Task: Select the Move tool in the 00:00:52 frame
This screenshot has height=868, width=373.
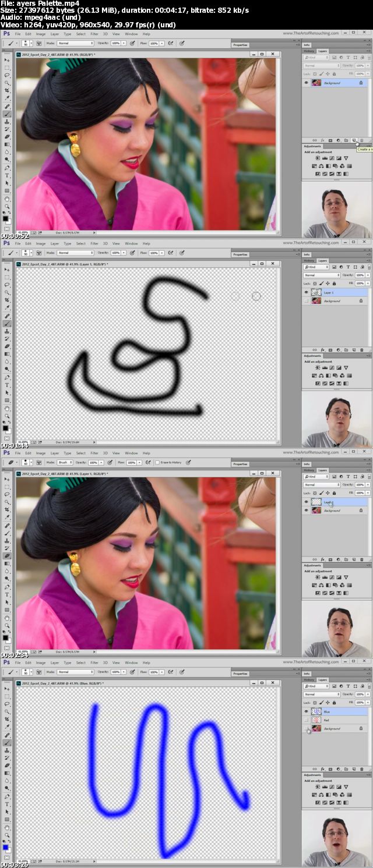Action: (8, 61)
